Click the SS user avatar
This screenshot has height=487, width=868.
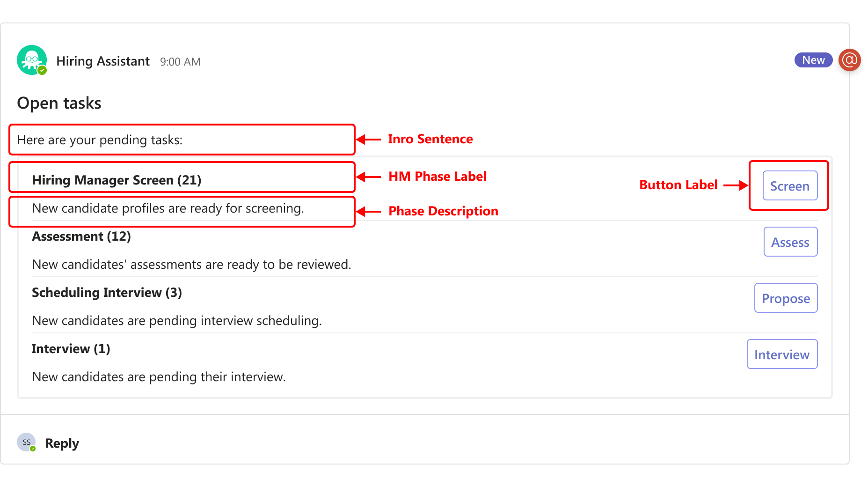(x=26, y=442)
